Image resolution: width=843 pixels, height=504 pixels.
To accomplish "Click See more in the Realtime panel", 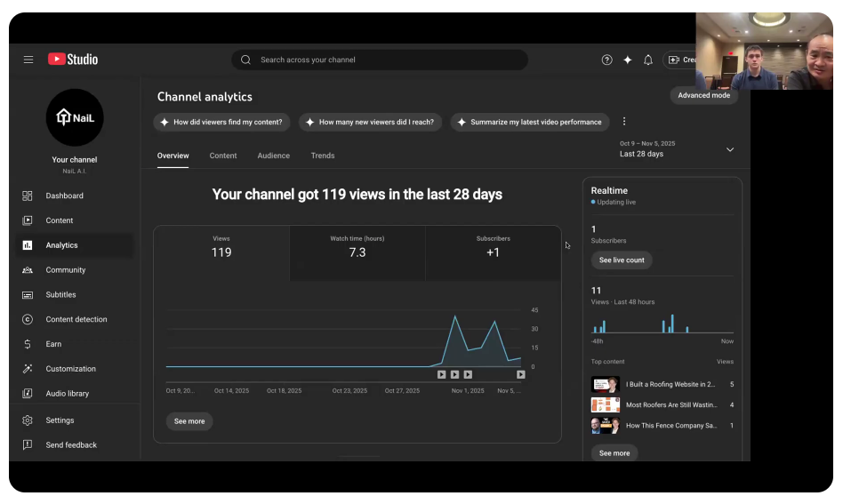I will [x=614, y=453].
